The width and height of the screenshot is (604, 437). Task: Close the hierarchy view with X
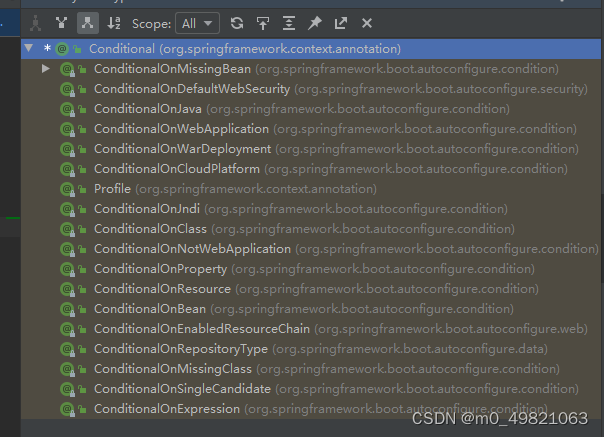[x=367, y=23]
